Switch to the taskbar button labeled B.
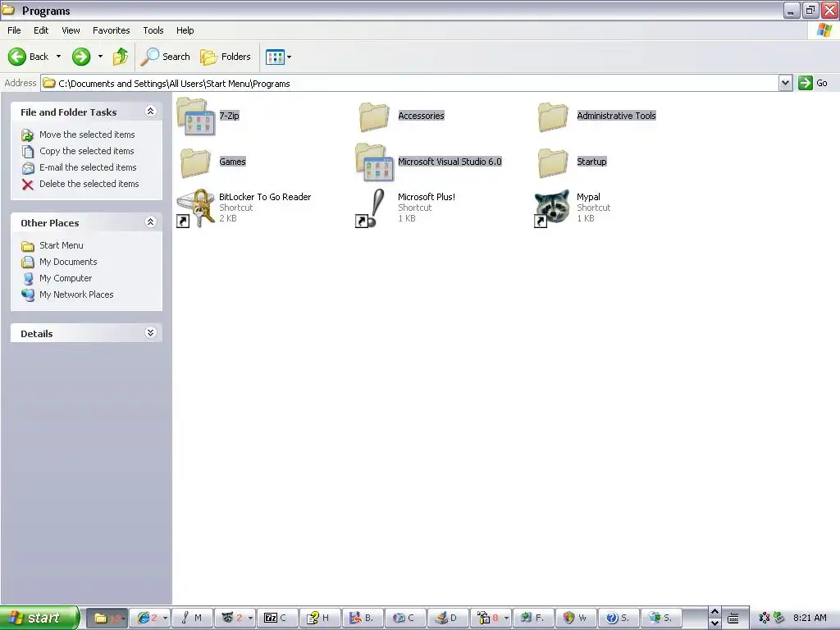Screen dimensions: 840x630 (362, 619)
